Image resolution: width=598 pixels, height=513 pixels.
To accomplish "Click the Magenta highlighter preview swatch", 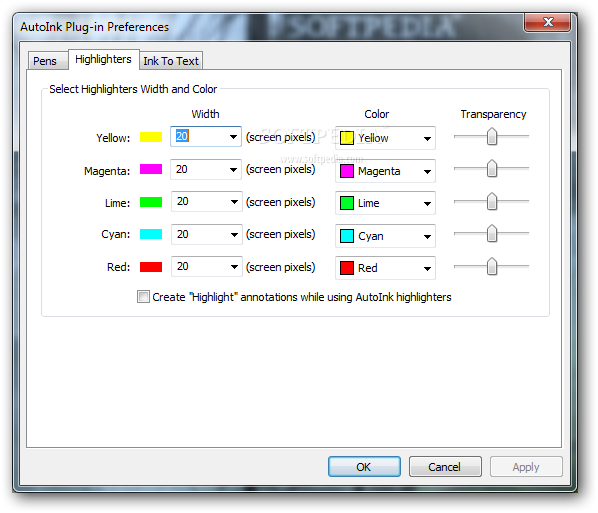I will (x=151, y=169).
